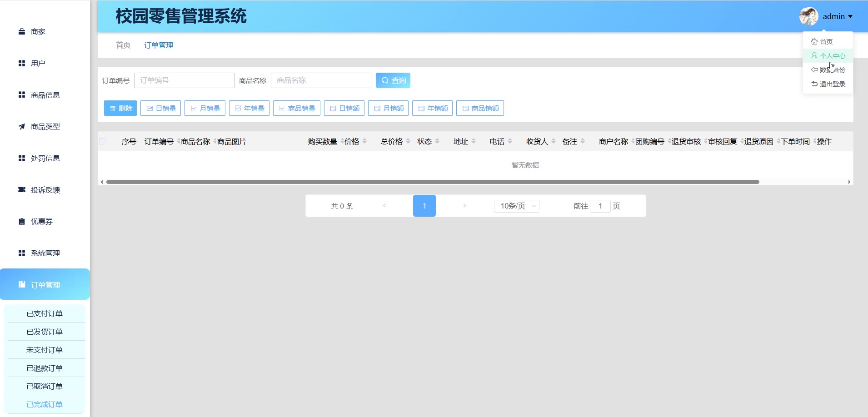Click the paper plane icon beside 商品类型

click(x=21, y=127)
